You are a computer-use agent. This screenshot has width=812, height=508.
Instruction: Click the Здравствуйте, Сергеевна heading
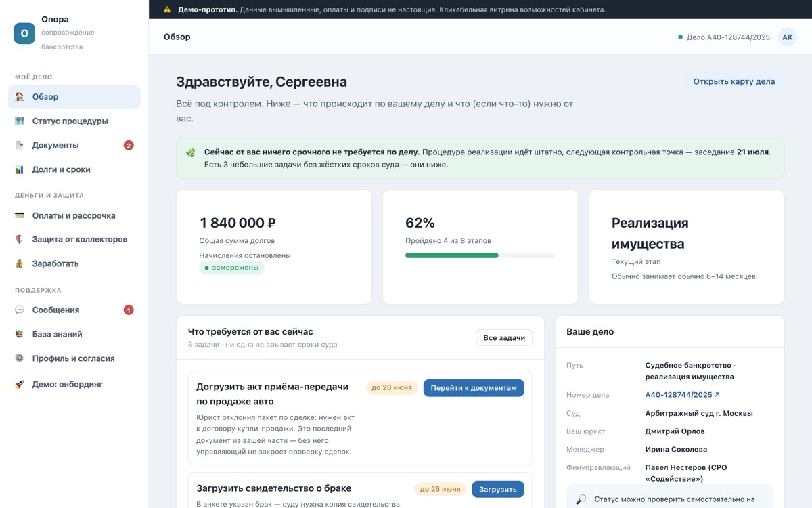(261, 82)
